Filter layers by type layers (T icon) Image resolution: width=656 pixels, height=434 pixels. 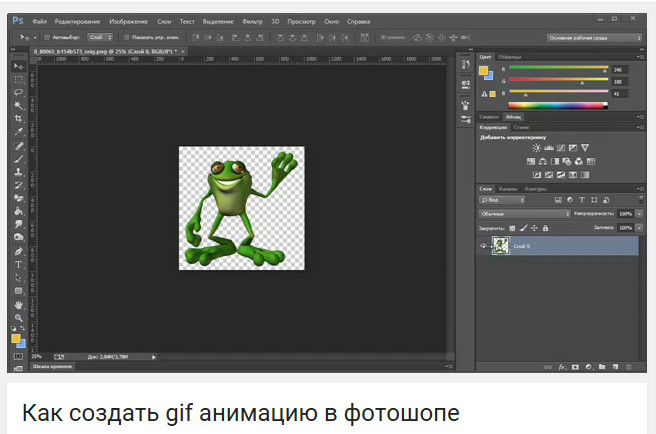tap(582, 200)
